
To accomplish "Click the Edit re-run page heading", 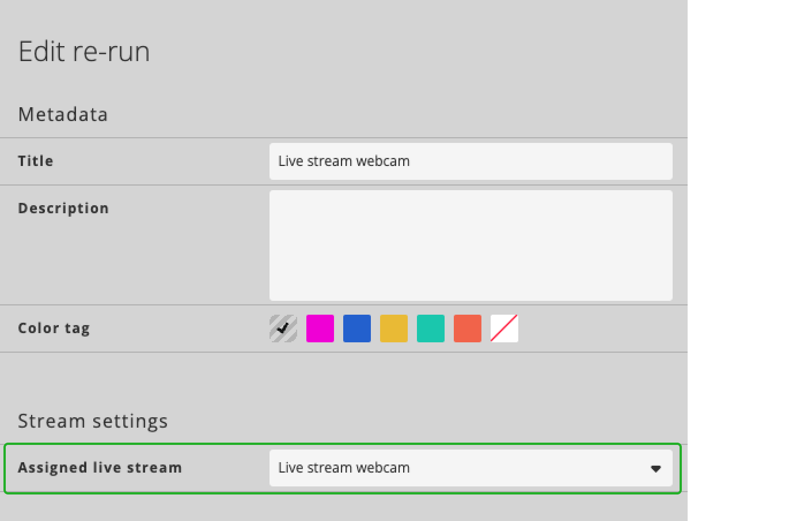I will (x=85, y=51).
